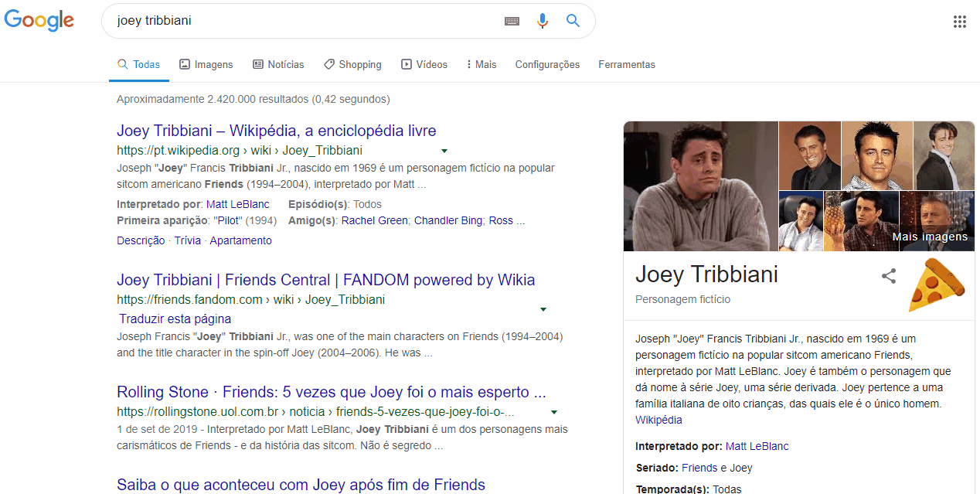Image resolution: width=980 pixels, height=494 pixels.
Task: Open the Wikipédia Joey Tribbiani result
Action: click(x=277, y=131)
